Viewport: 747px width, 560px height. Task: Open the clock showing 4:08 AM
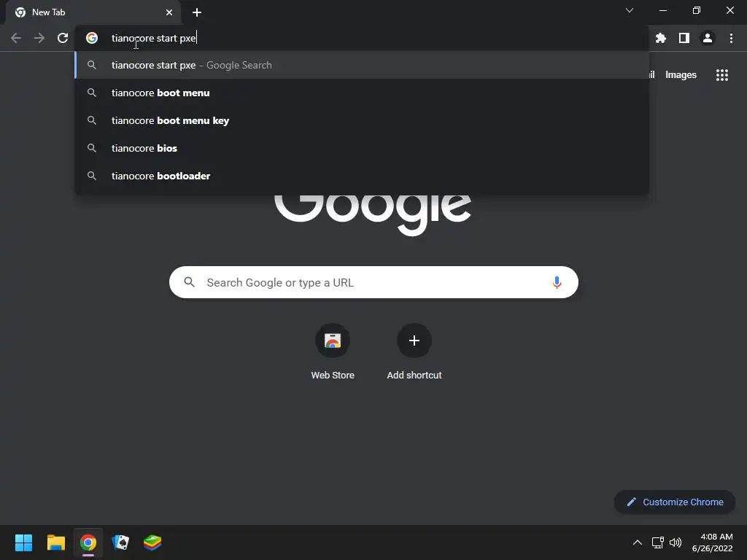click(x=712, y=542)
